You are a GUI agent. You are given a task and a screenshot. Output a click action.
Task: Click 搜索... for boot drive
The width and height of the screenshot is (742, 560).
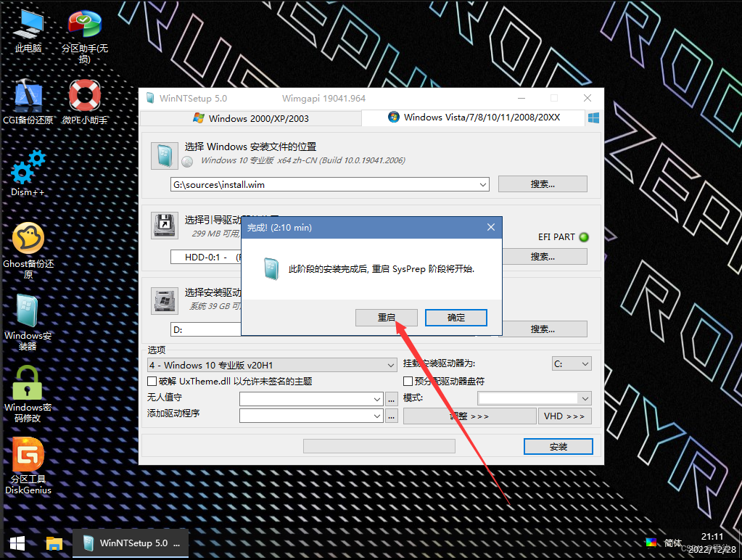coord(543,257)
